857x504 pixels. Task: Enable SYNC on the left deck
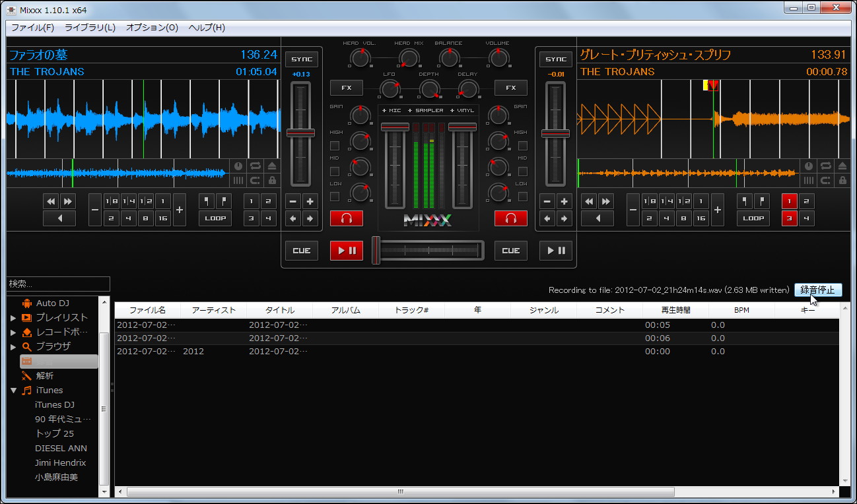tap(301, 59)
